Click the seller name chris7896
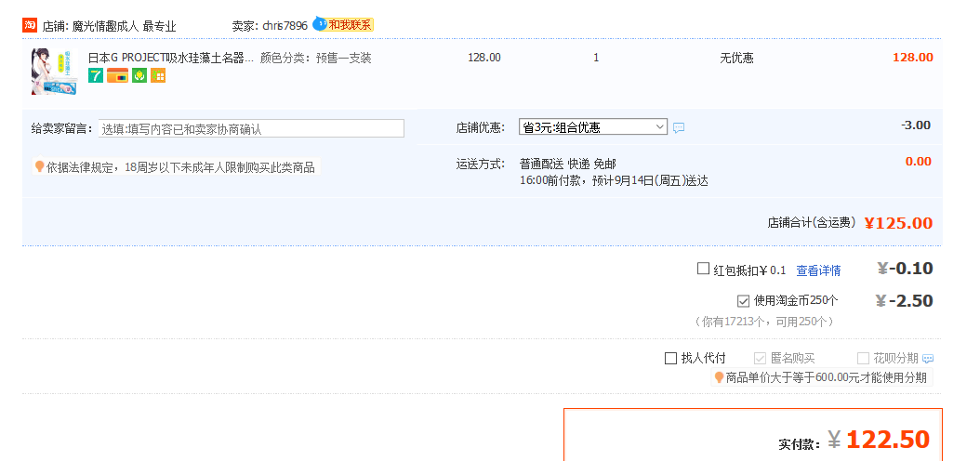The width and height of the screenshot is (980, 461). click(285, 26)
